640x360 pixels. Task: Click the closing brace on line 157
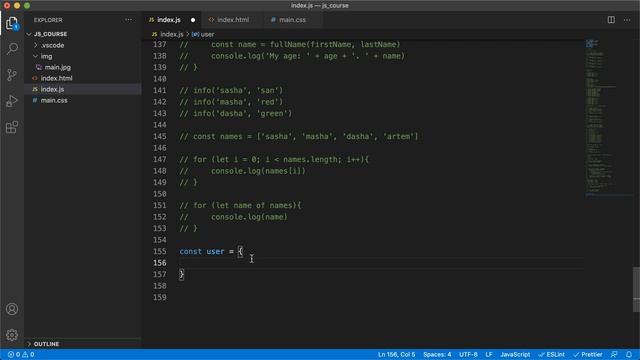pos(182,274)
